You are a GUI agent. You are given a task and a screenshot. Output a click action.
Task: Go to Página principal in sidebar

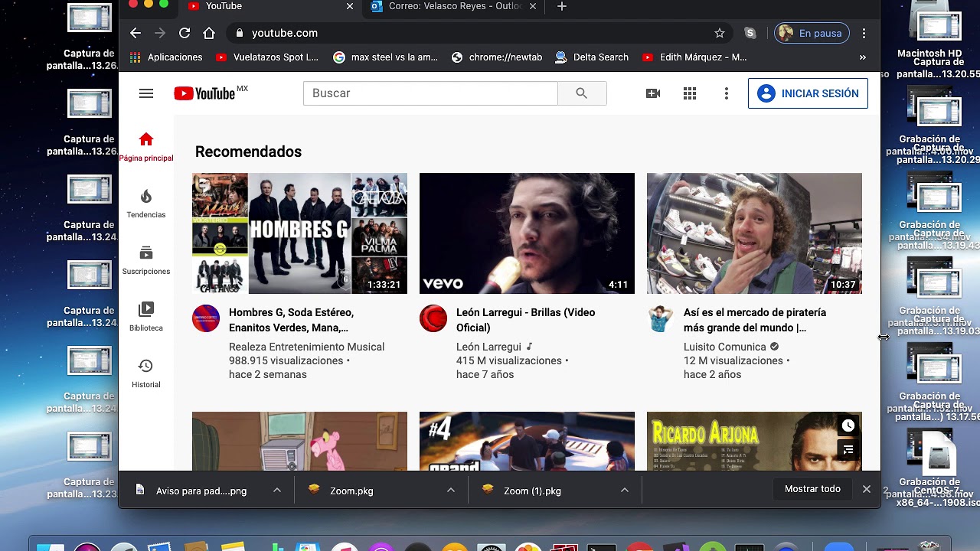146,147
